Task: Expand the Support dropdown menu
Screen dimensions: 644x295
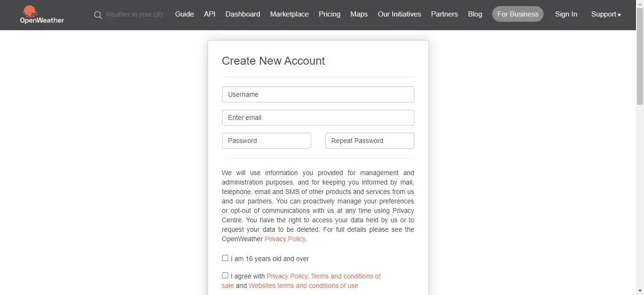Action: click(x=606, y=14)
